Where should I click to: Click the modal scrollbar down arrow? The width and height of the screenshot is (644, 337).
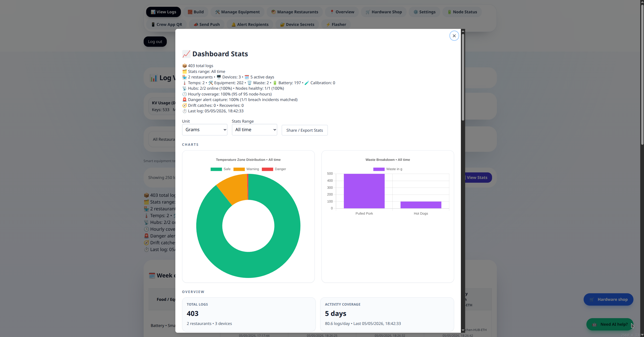[463, 330]
